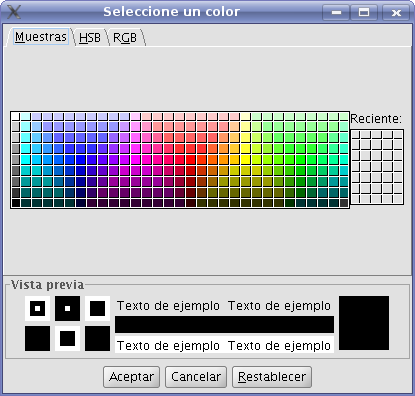Image resolution: width=415 pixels, height=396 pixels.
Task: Click the Restablecer button
Action: click(272, 377)
